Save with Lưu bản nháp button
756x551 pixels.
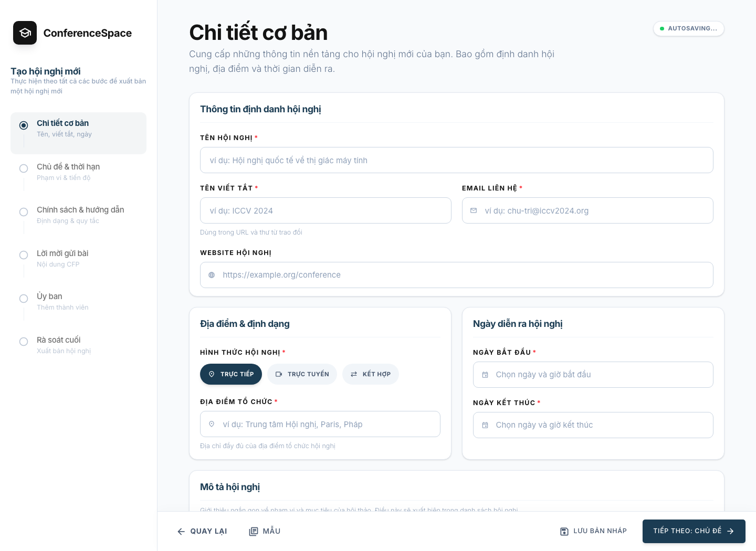[593, 531]
